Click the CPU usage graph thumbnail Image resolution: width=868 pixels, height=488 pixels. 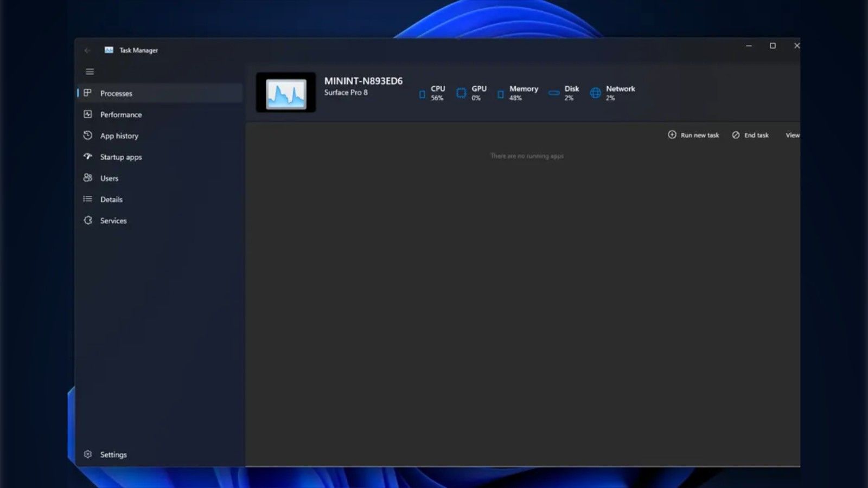point(285,93)
